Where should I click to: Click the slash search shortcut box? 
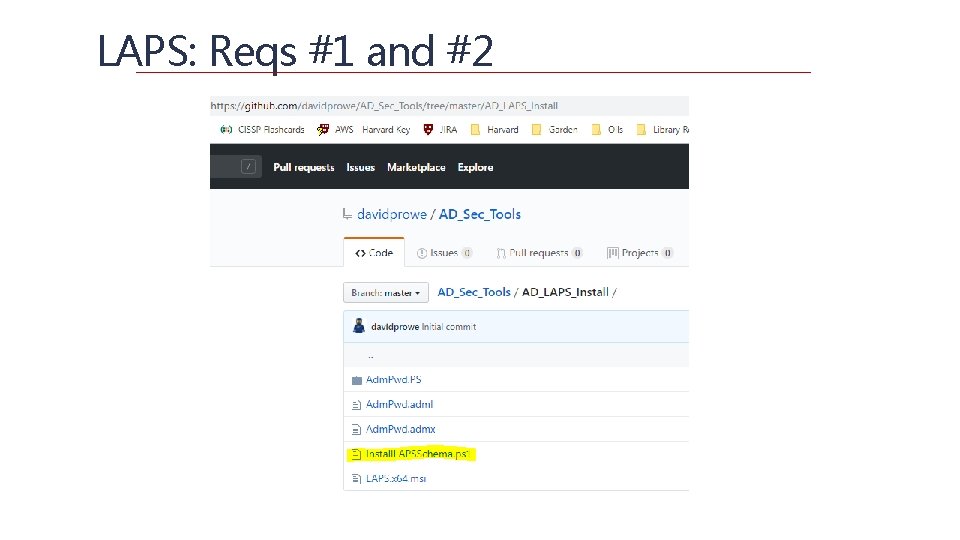click(248, 167)
